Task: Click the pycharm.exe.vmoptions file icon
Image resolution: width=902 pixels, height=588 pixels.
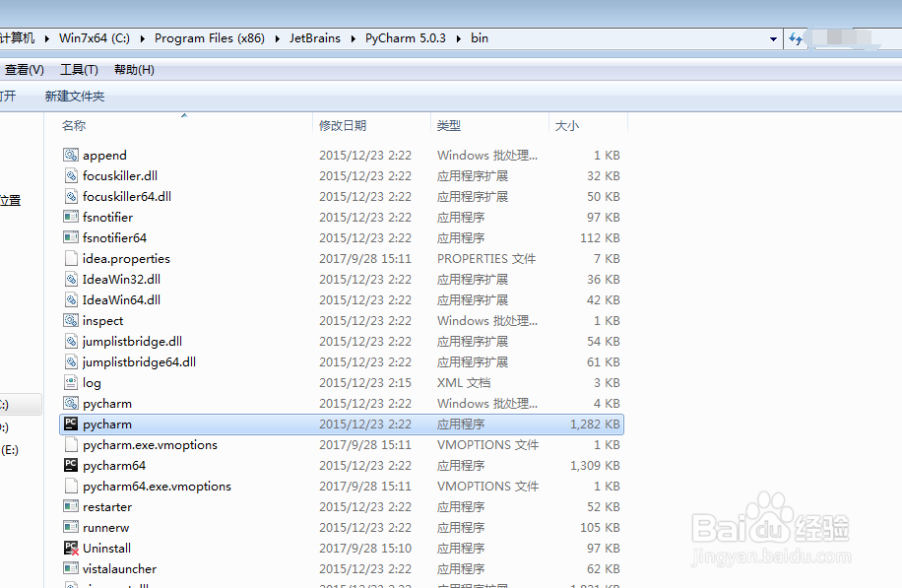Action: pos(71,445)
